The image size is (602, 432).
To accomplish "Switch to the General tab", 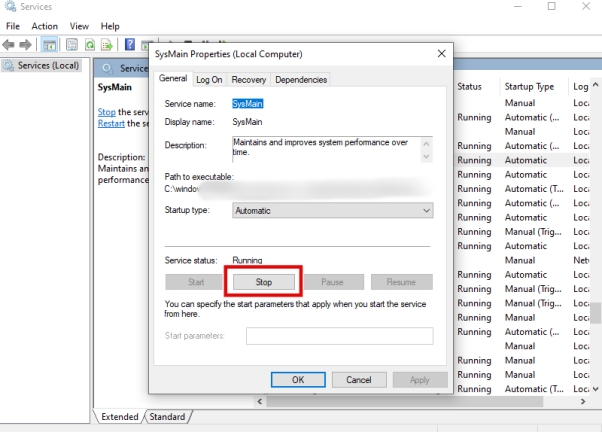I will (173, 78).
